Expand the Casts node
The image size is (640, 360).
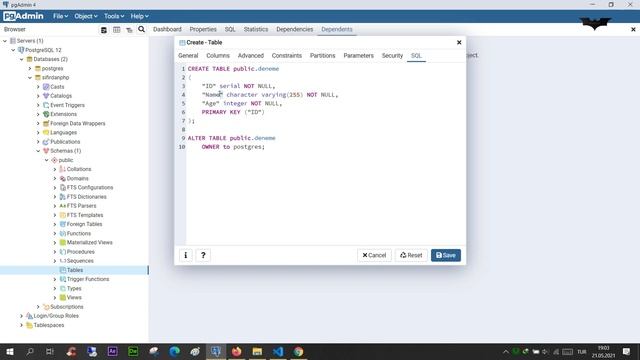coord(38,87)
